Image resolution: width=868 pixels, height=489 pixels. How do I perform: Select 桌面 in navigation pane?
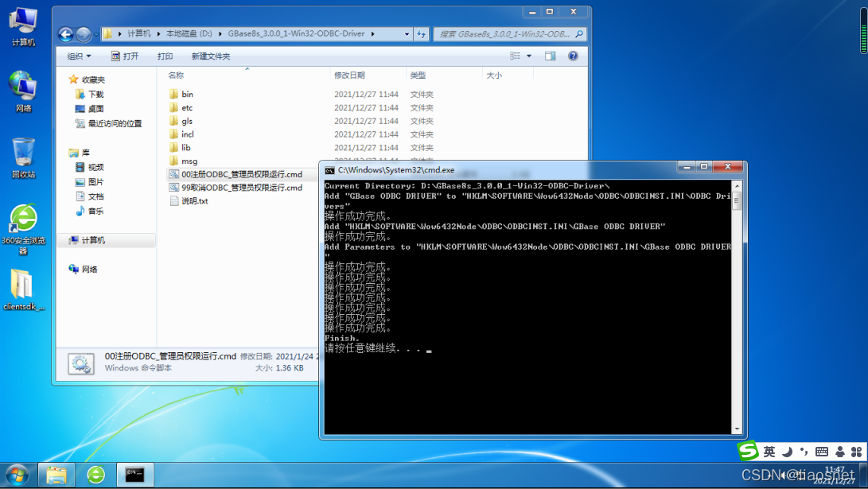tap(90, 108)
